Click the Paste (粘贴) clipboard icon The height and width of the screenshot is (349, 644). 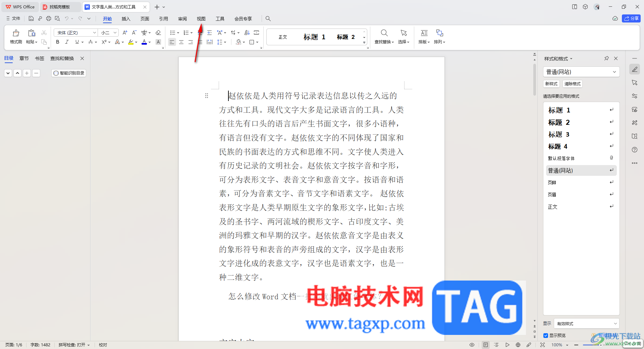coord(32,33)
